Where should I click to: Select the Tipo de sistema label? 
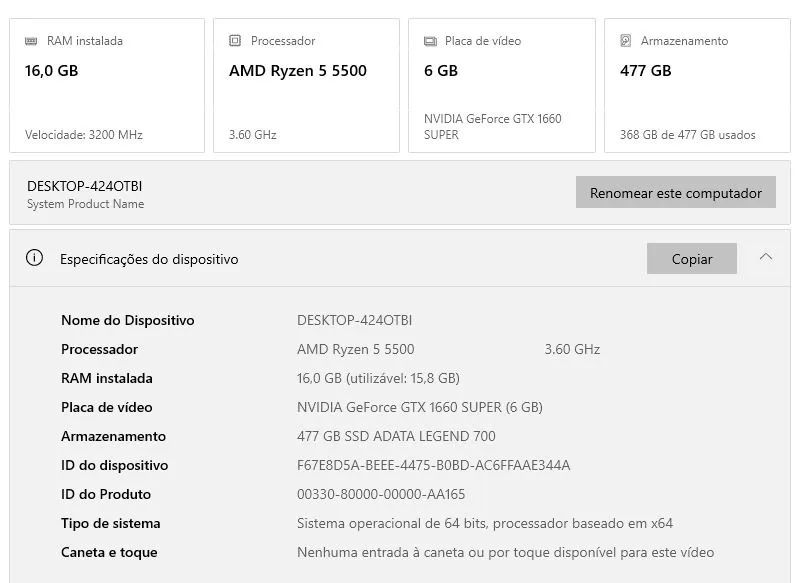coord(111,523)
